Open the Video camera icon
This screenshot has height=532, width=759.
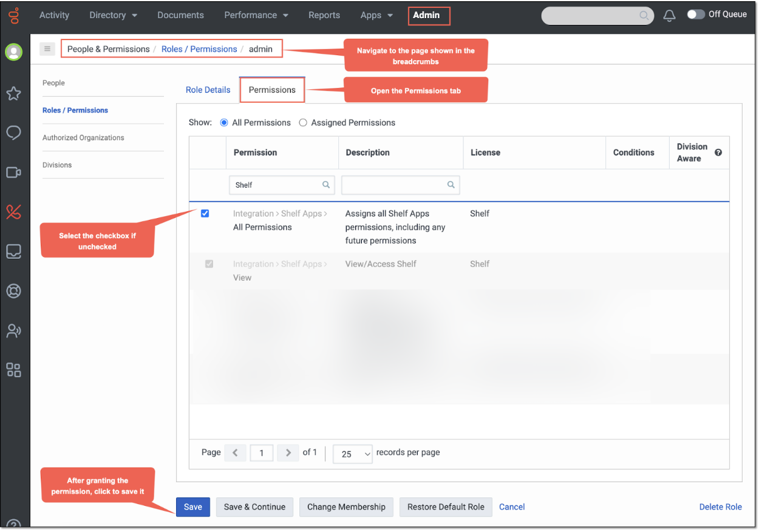pos(13,172)
